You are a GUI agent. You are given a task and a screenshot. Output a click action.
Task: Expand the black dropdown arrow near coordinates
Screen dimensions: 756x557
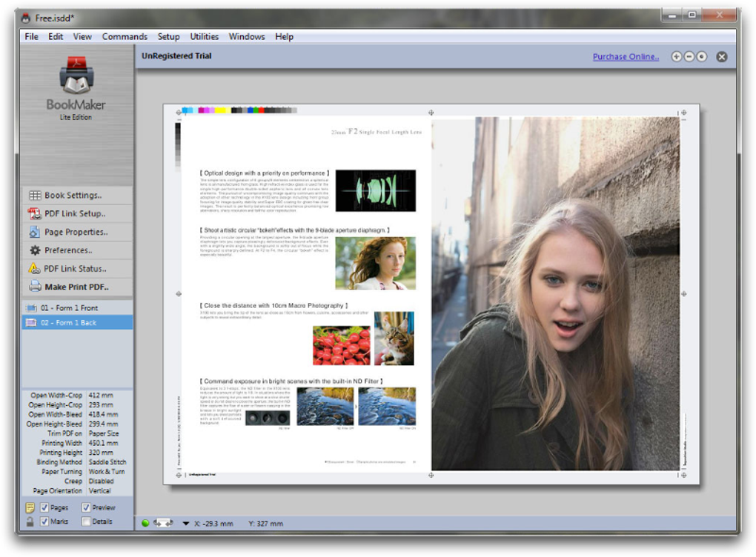click(186, 524)
